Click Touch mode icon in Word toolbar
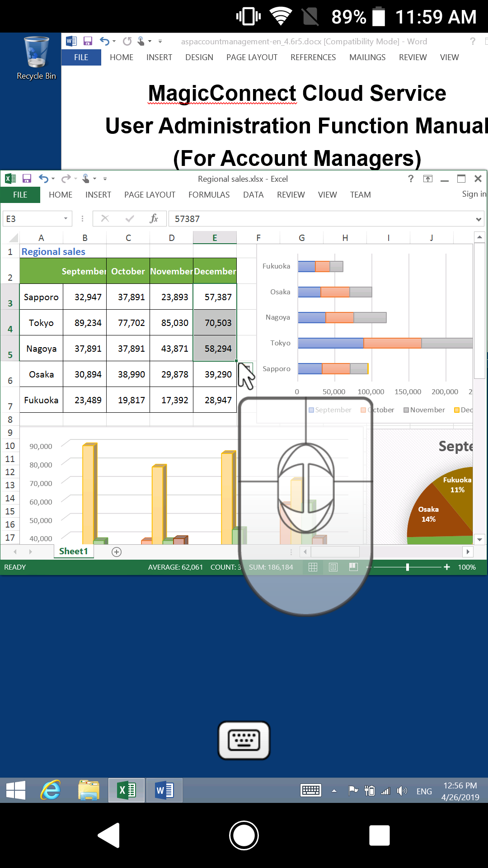The image size is (488, 868). [x=141, y=41]
